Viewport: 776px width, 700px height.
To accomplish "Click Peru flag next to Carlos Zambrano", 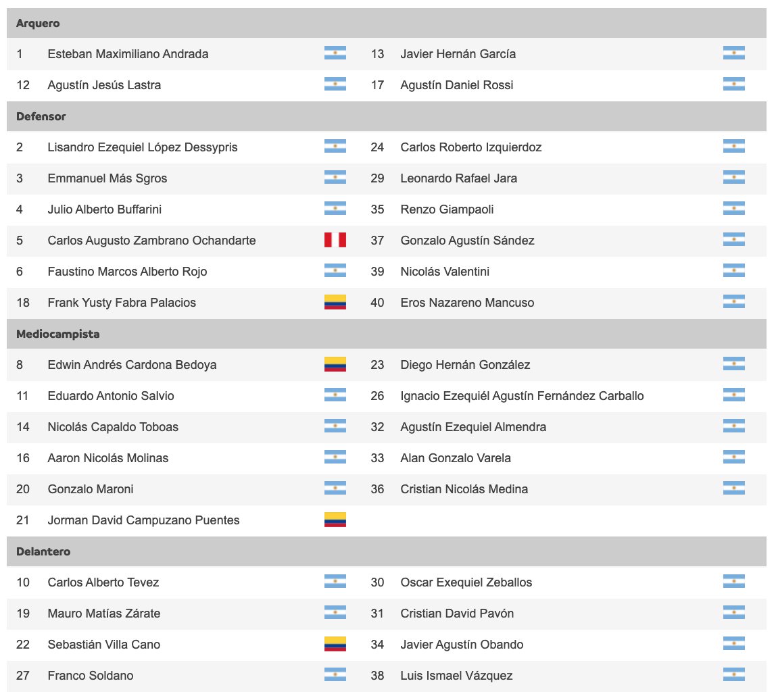I will pyautogui.click(x=335, y=240).
